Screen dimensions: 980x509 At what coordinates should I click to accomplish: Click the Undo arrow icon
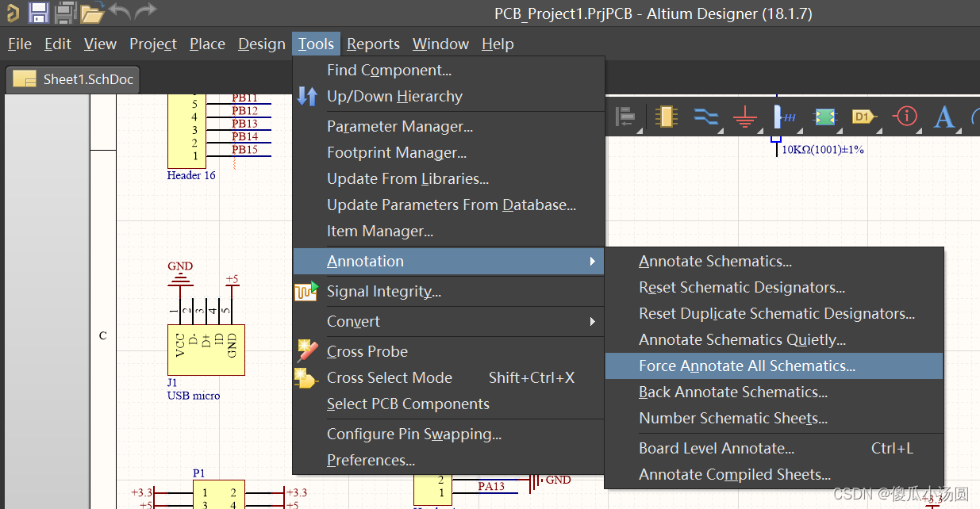pos(119,11)
